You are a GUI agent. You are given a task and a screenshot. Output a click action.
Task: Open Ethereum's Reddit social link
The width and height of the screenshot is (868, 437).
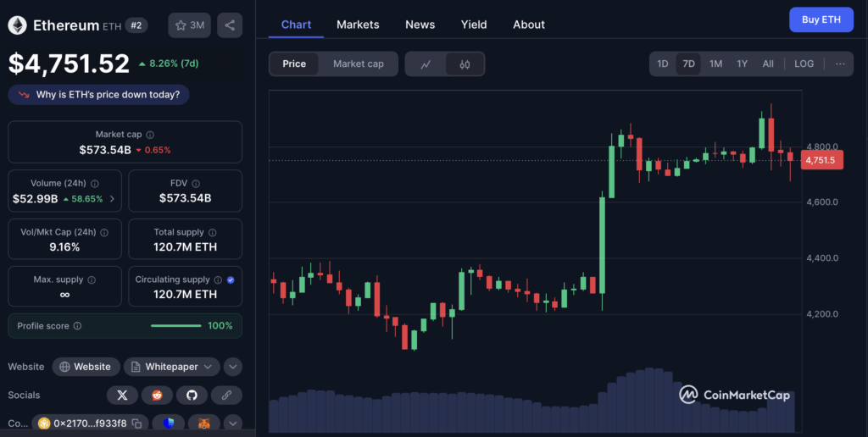[x=157, y=395]
